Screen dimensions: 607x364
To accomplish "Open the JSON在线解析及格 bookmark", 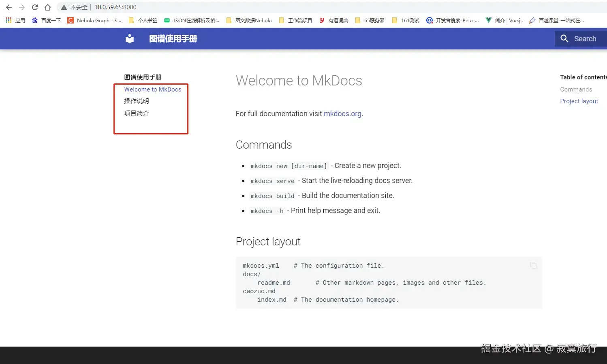I will pyautogui.click(x=192, y=20).
